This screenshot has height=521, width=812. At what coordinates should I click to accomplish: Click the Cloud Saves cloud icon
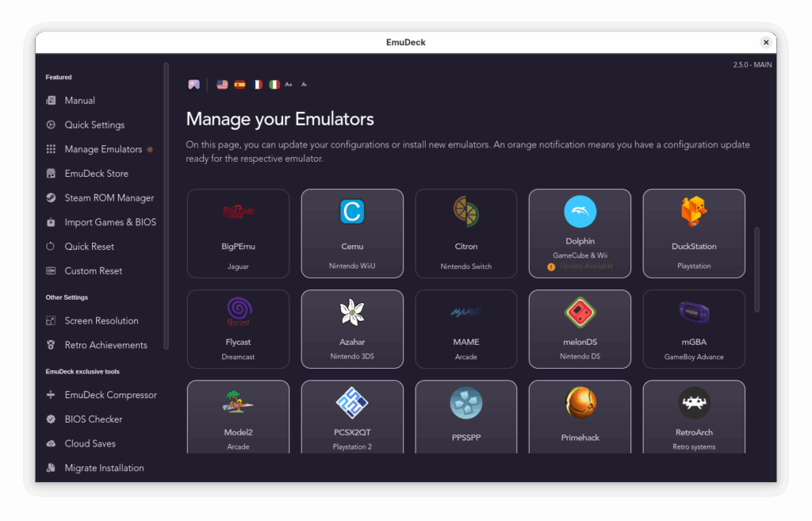[51, 443]
